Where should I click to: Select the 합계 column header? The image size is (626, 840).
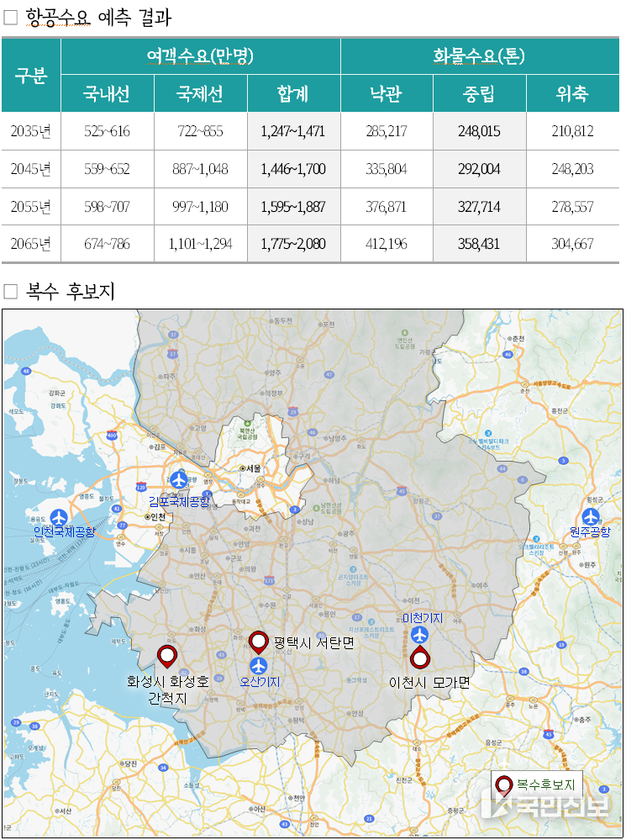293,93
